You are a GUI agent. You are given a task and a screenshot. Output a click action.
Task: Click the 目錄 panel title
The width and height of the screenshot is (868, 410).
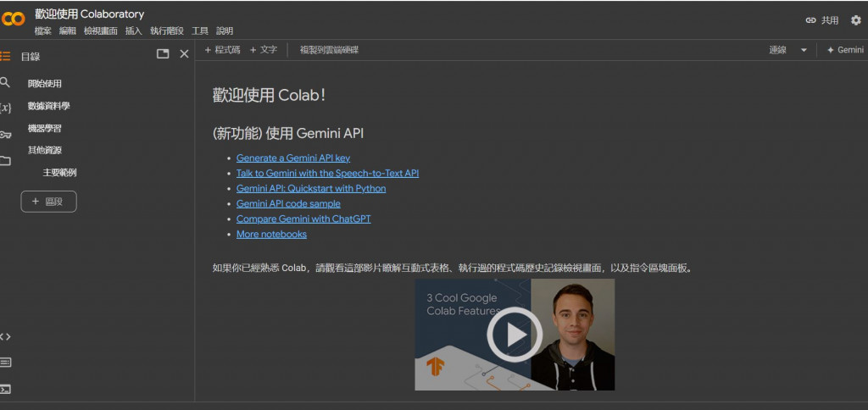pyautogui.click(x=31, y=57)
